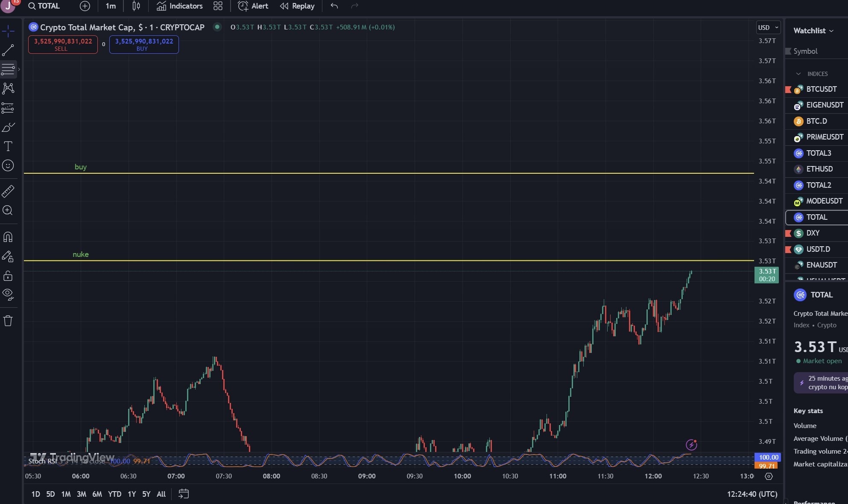Viewport: 848px width, 504px height.
Task: Toggle the red flag on BTCUSDT
Action: 788,89
